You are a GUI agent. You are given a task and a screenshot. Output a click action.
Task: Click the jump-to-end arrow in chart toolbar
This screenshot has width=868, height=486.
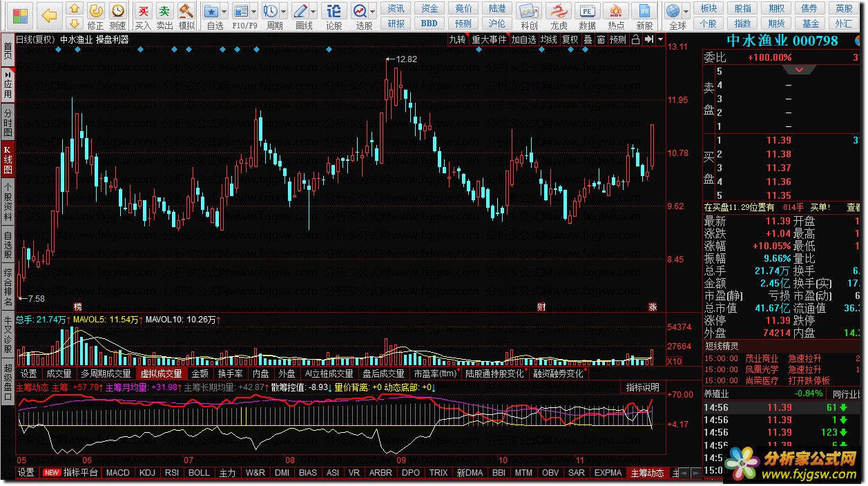tap(648, 39)
